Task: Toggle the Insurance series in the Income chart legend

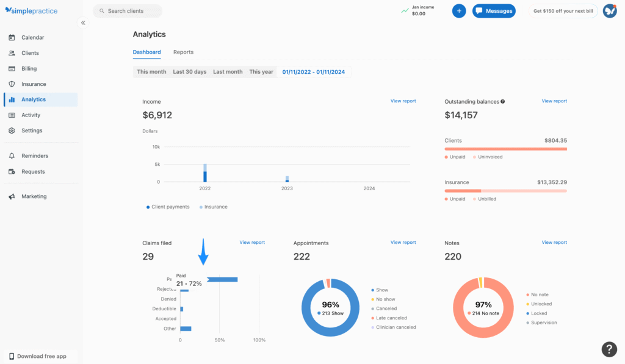Action: (213, 207)
